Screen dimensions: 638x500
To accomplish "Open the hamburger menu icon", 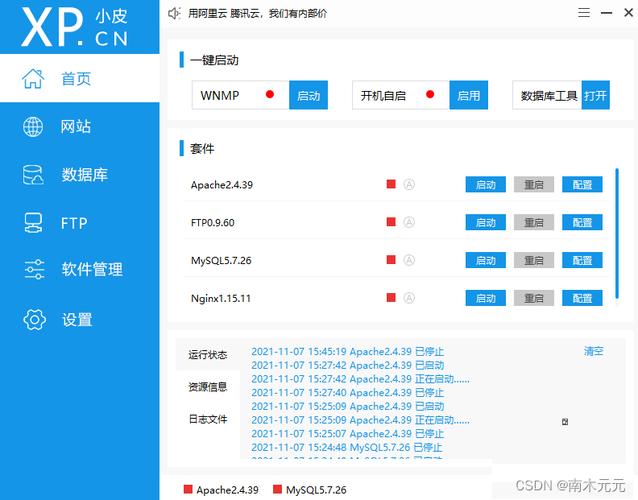I will 584,13.
